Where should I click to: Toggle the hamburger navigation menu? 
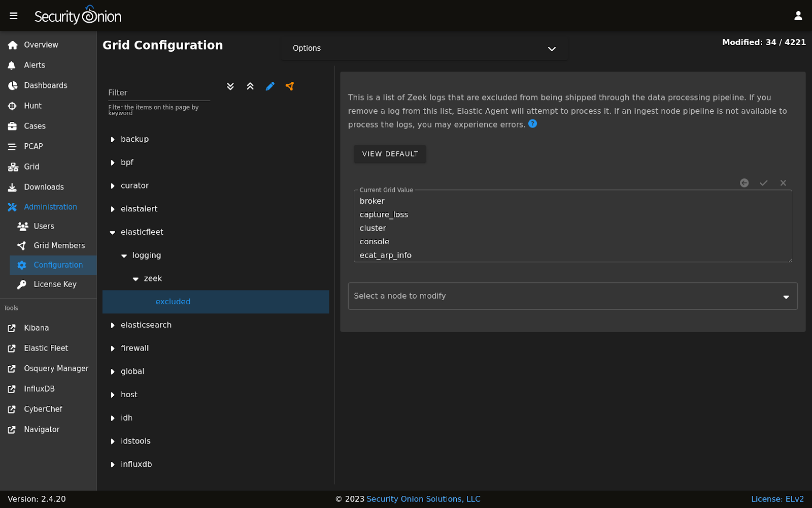pyautogui.click(x=14, y=16)
